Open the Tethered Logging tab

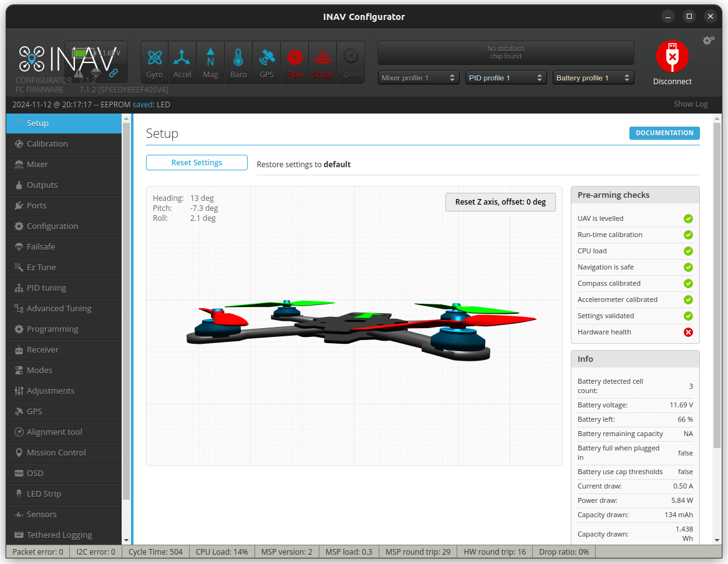coord(64,535)
